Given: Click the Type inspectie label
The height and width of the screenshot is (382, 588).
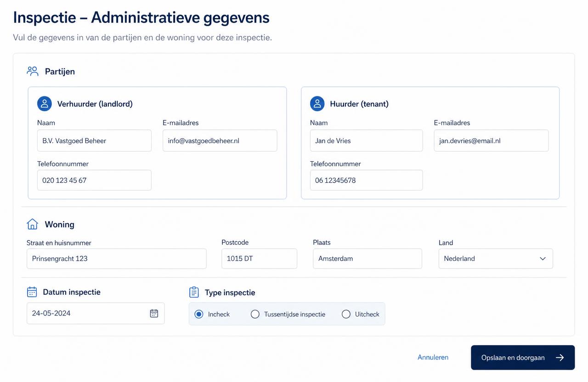Looking at the screenshot, I should [230, 292].
